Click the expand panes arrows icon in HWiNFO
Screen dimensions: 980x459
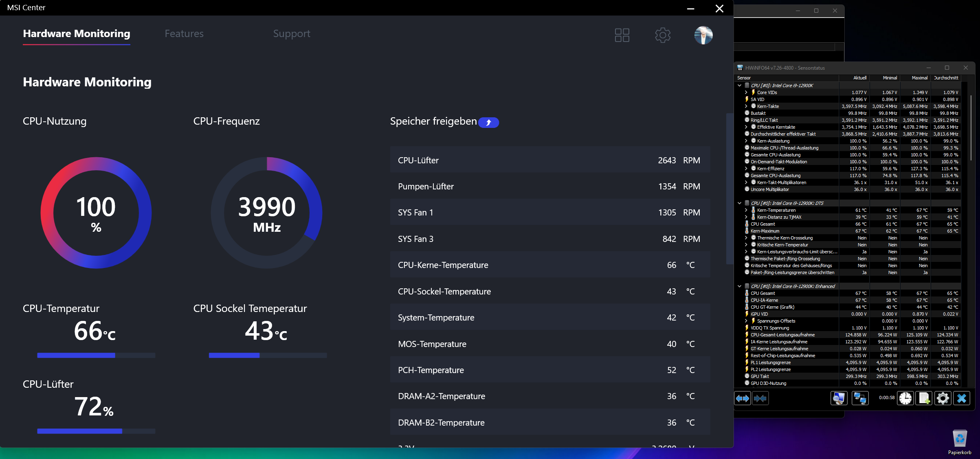pyautogui.click(x=743, y=398)
